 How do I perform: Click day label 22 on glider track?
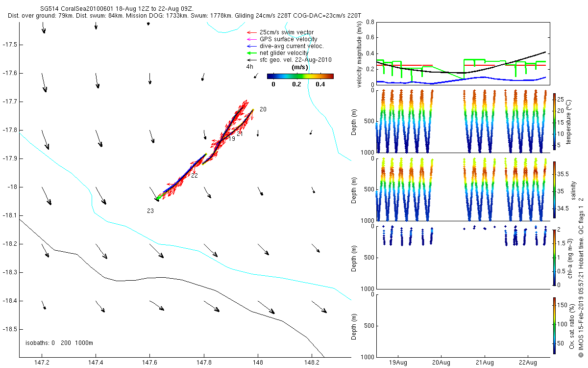click(195, 176)
